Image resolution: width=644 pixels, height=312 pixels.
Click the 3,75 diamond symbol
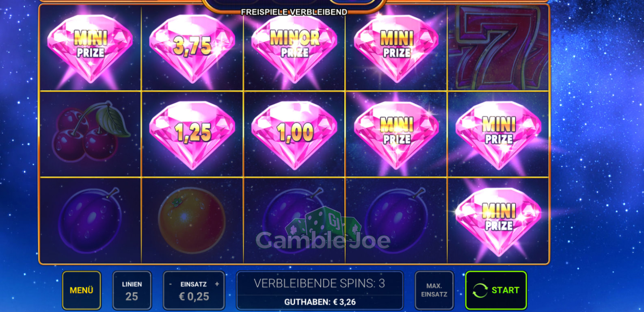pos(192,49)
